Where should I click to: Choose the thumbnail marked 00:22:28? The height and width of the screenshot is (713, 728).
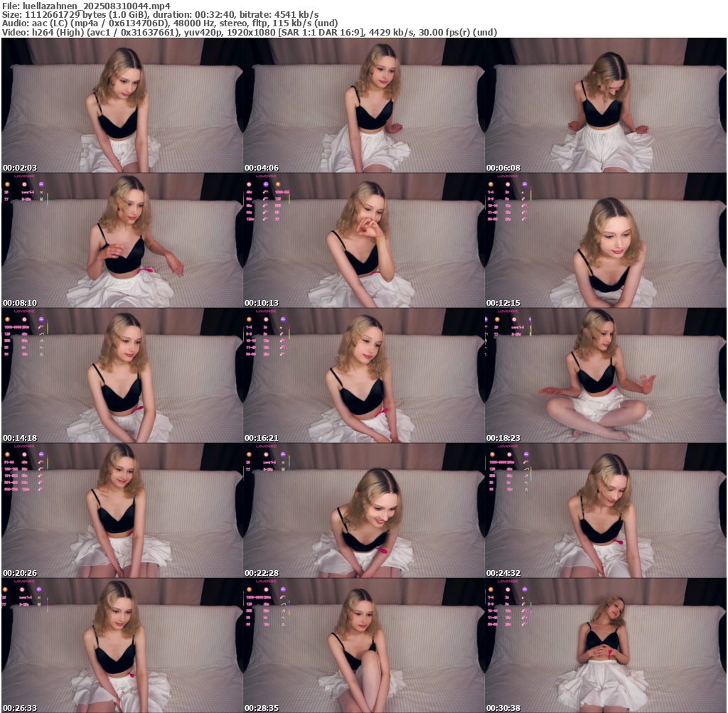[x=364, y=510]
